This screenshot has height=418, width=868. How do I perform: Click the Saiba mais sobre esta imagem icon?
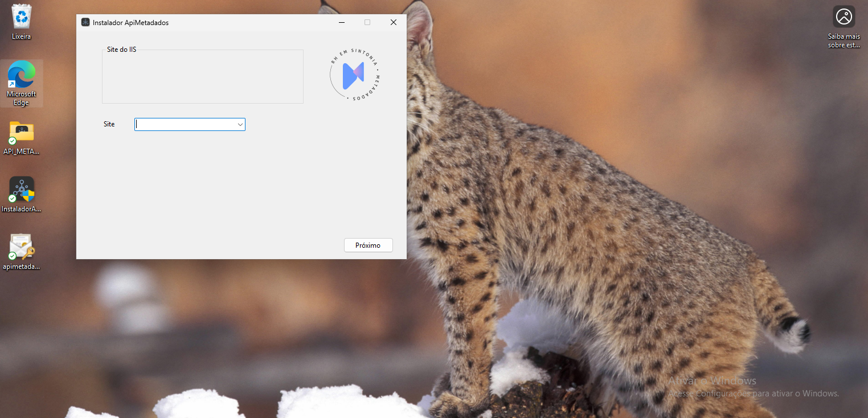(x=844, y=17)
